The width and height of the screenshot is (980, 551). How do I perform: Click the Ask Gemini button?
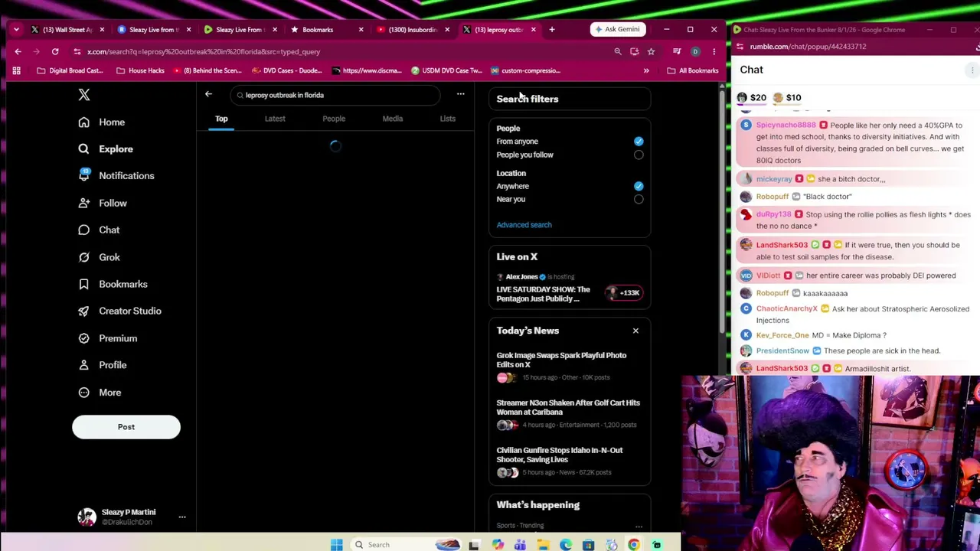click(x=617, y=30)
